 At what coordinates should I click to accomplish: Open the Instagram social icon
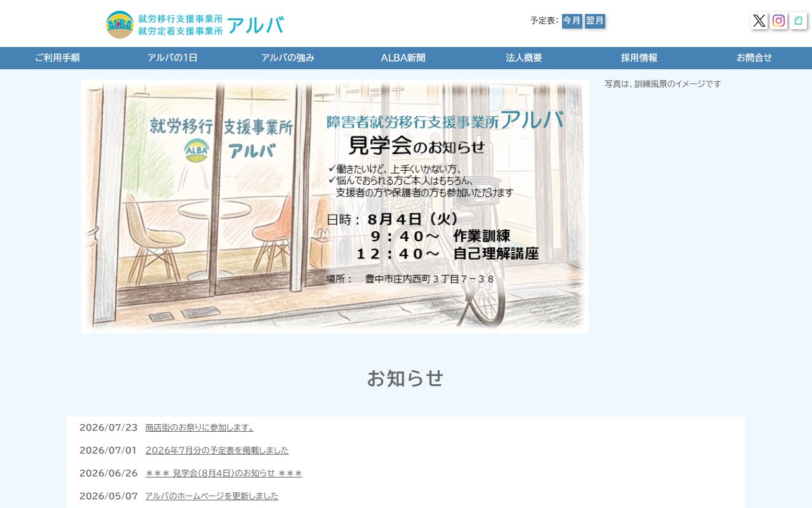click(779, 20)
